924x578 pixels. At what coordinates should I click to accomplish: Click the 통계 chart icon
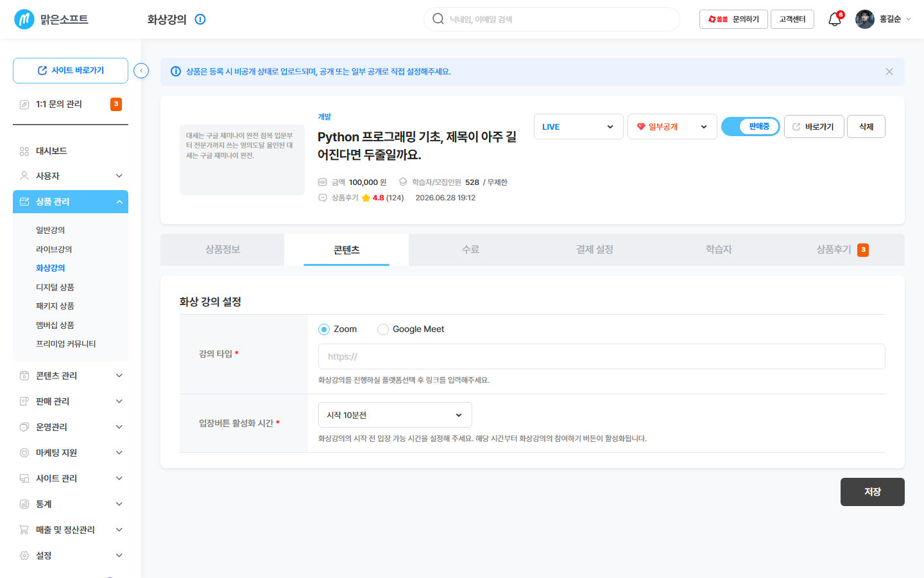point(24,504)
